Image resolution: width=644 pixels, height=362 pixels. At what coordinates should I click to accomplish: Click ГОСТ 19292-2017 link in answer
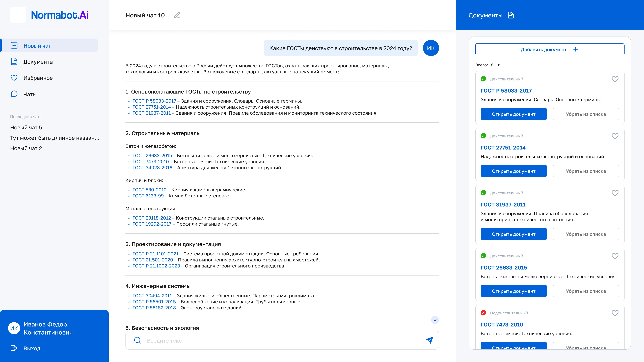(x=152, y=224)
